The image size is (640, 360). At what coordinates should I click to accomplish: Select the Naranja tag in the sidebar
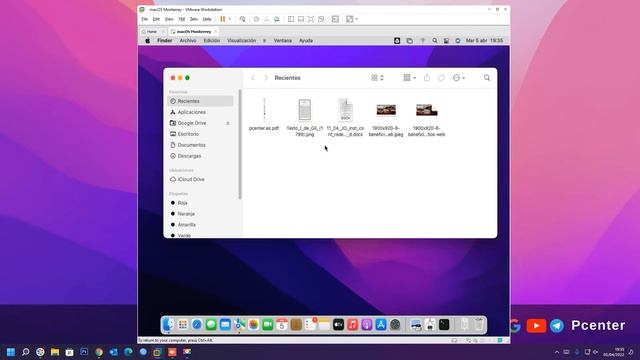tap(200, 213)
